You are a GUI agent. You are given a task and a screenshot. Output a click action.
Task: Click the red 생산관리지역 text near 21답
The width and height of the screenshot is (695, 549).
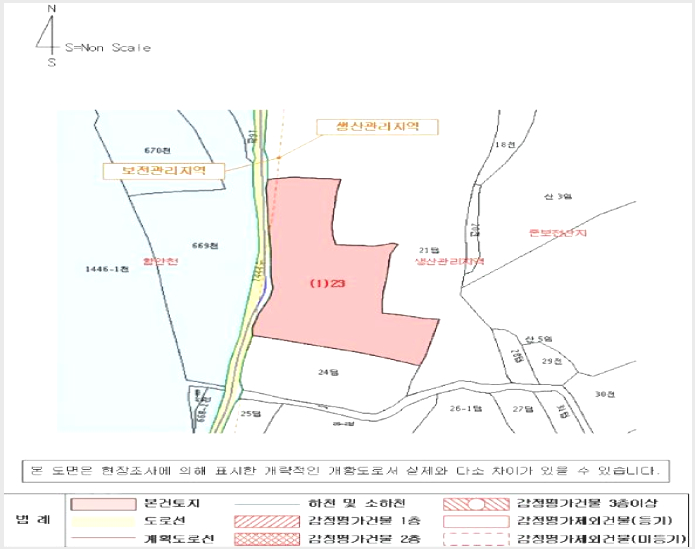[x=449, y=261]
